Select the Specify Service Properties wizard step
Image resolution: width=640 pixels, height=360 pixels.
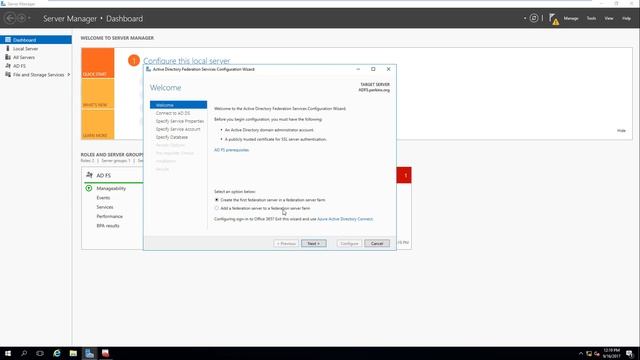click(x=180, y=121)
